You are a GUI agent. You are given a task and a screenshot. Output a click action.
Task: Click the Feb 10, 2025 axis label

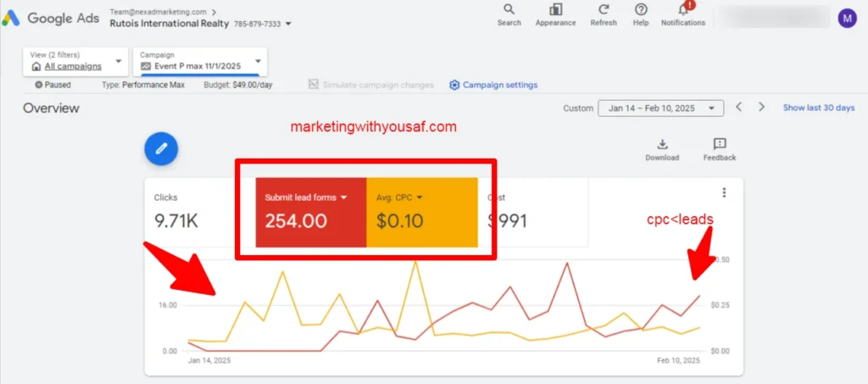pyautogui.click(x=679, y=360)
